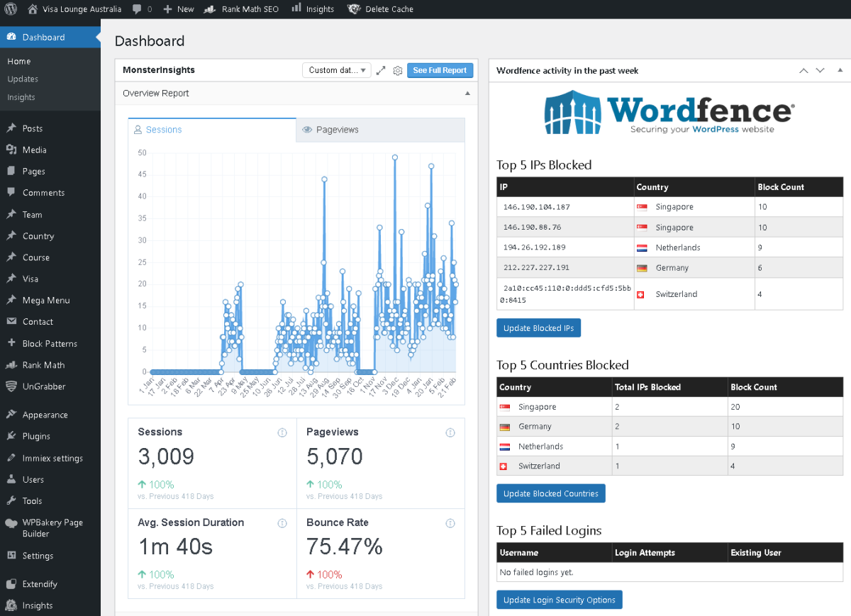This screenshot has width=851, height=616.
Task: Collapse the Overview Report section
Action: (467, 94)
